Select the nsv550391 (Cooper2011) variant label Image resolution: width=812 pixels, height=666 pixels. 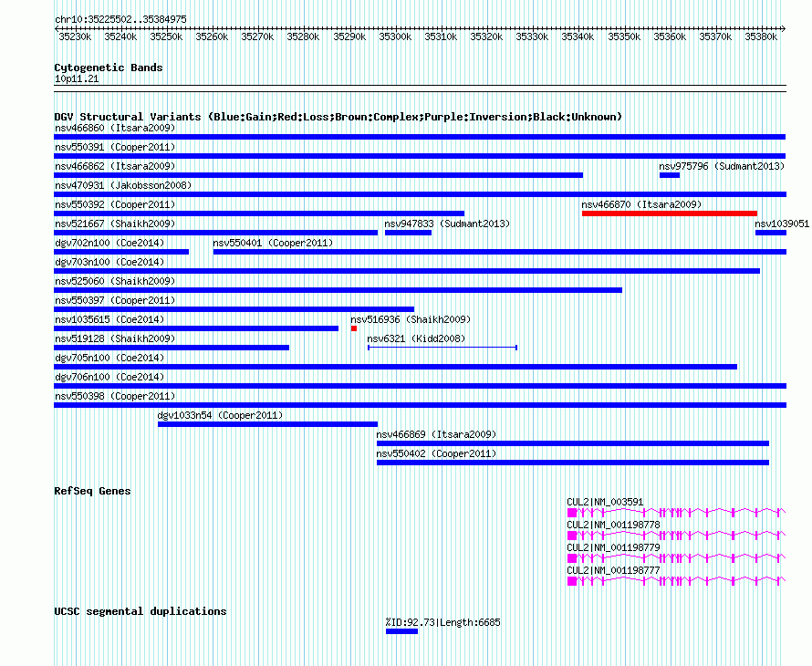[115, 147]
